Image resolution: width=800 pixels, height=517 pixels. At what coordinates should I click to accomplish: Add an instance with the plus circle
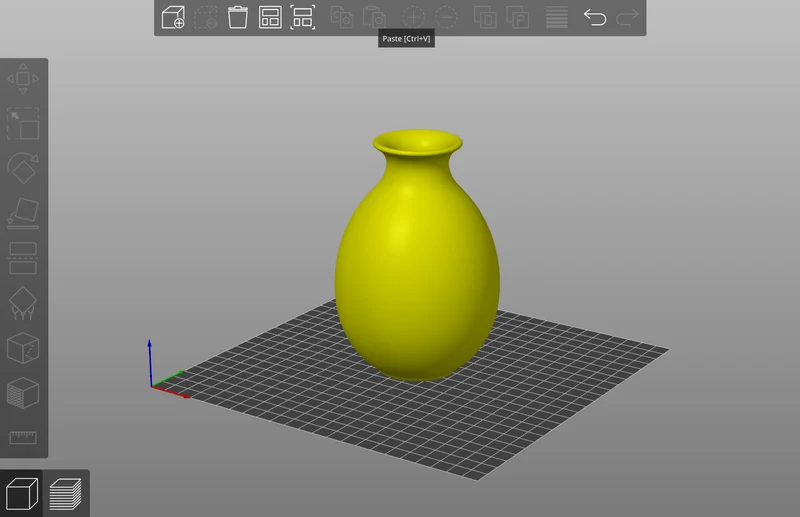(413, 17)
